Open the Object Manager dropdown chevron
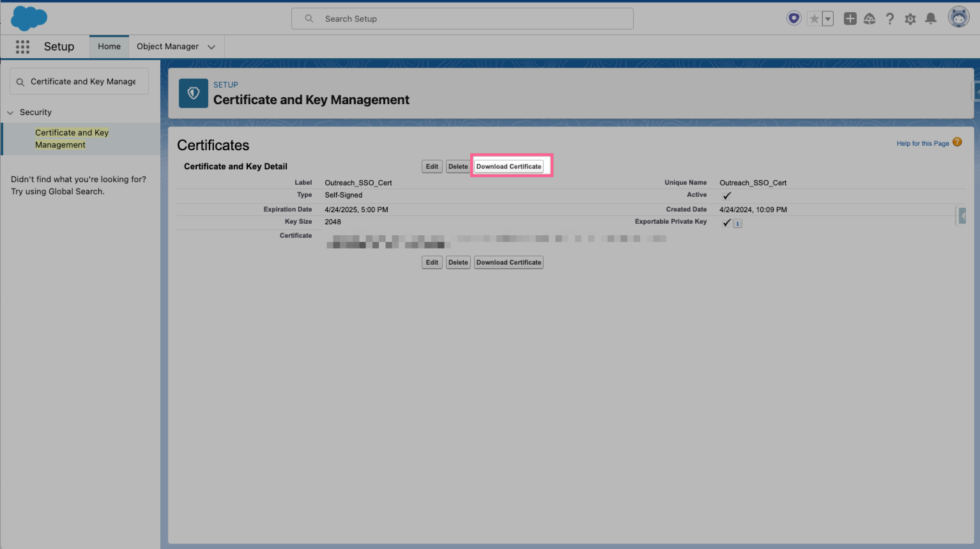The height and width of the screenshot is (549, 980). point(211,47)
